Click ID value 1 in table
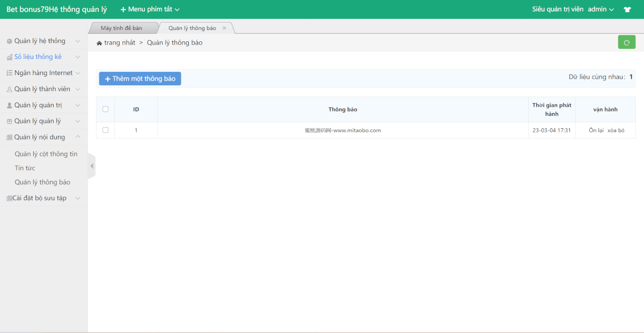The width and height of the screenshot is (644, 333). coord(136,130)
